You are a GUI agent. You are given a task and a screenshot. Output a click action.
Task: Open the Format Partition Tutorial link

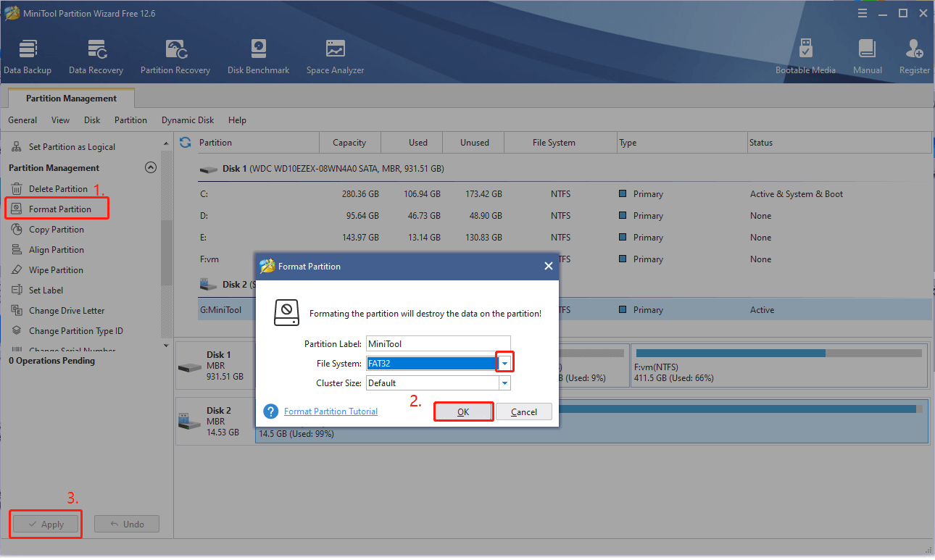point(331,411)
